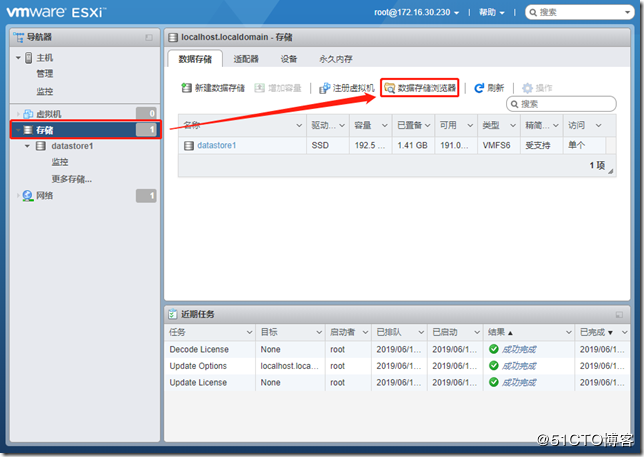Minimize the Navigator panel
Viewport: 644px width, 457px height.
tap(149, 37)
